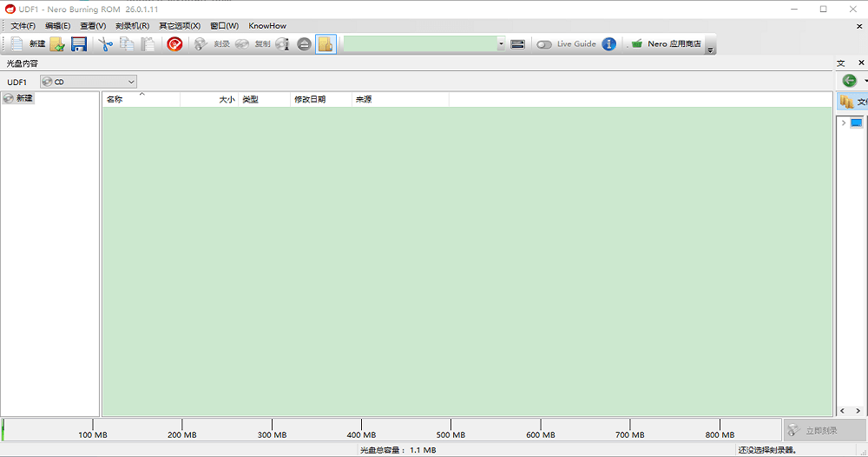Save compilation with the floppy disk icon
868x457 pixels.
(x=79, y=44)
